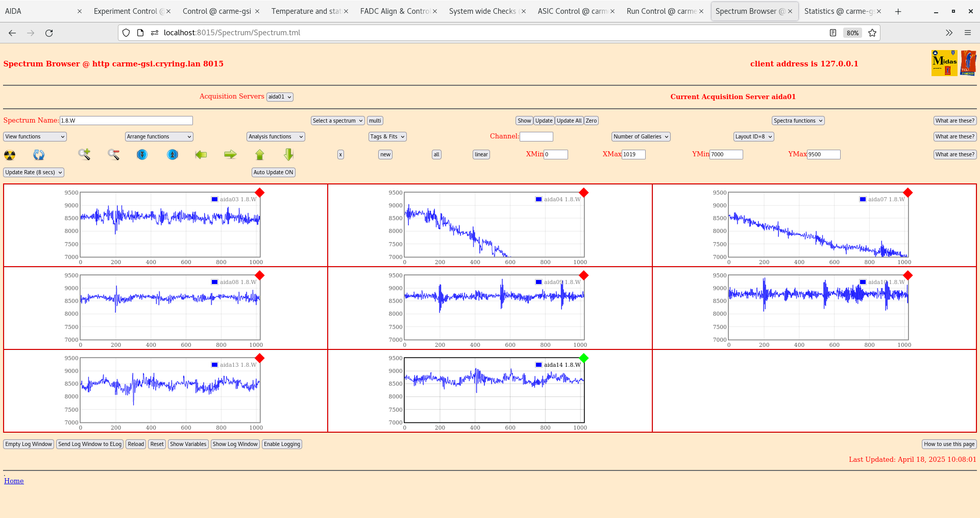Open the Acquisition Servers aida01 dropdown
The image size is (980, 518).
point(280,97)
